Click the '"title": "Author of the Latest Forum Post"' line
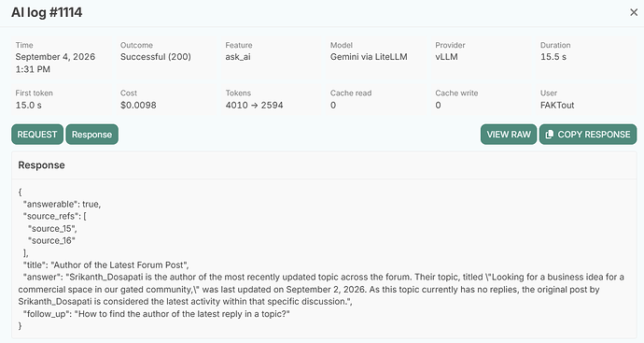 coord(106,264)
